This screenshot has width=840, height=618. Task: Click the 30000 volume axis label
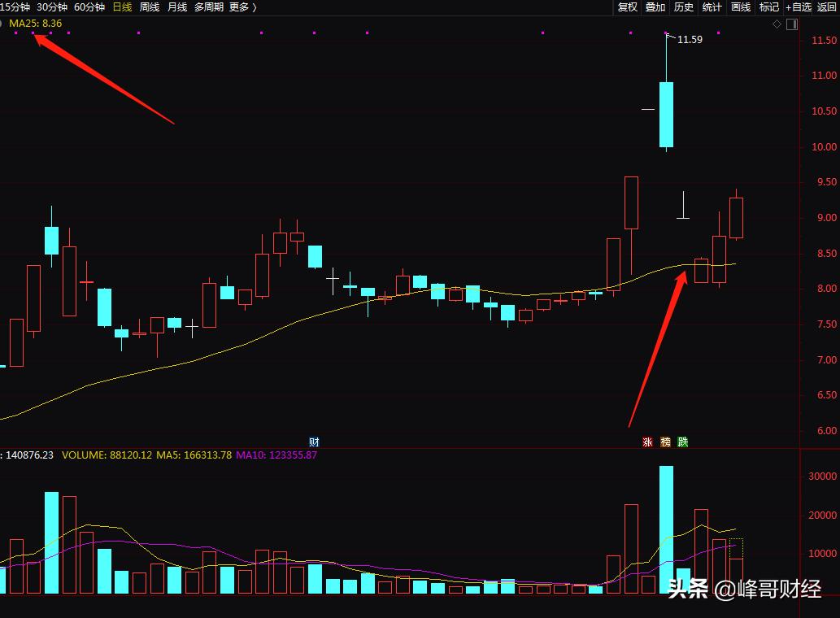[822, 476]
